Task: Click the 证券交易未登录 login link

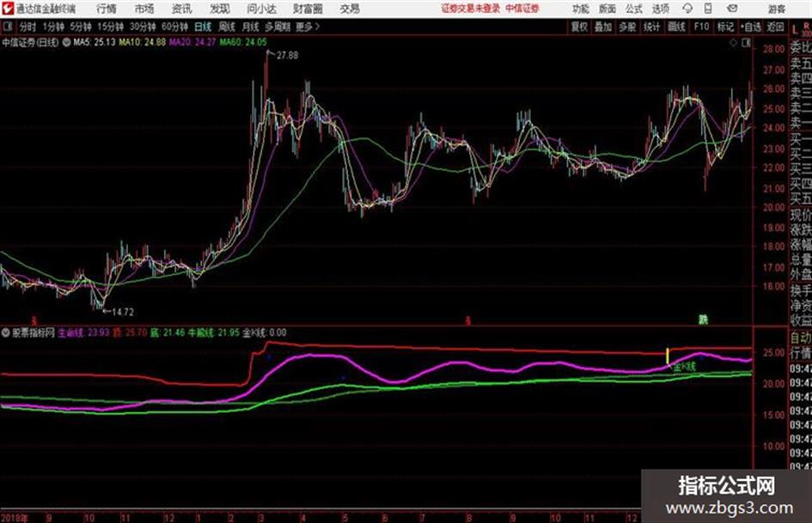Action: pyautogui.click(x=471, y=9)
